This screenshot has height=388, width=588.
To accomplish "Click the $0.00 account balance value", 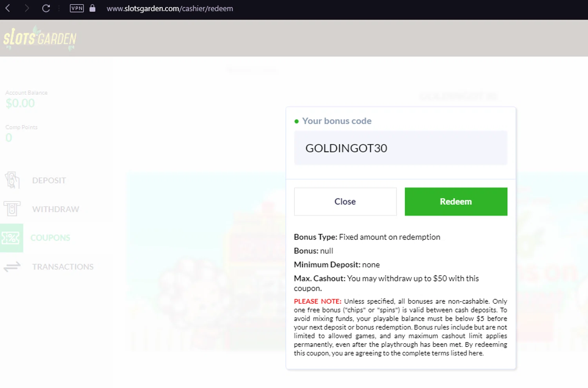I will click(20, 103).
